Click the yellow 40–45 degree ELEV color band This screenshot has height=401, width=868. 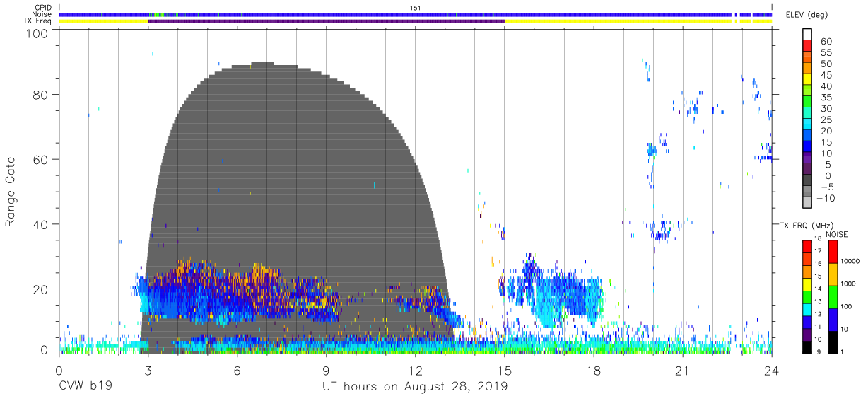point(807,81)
